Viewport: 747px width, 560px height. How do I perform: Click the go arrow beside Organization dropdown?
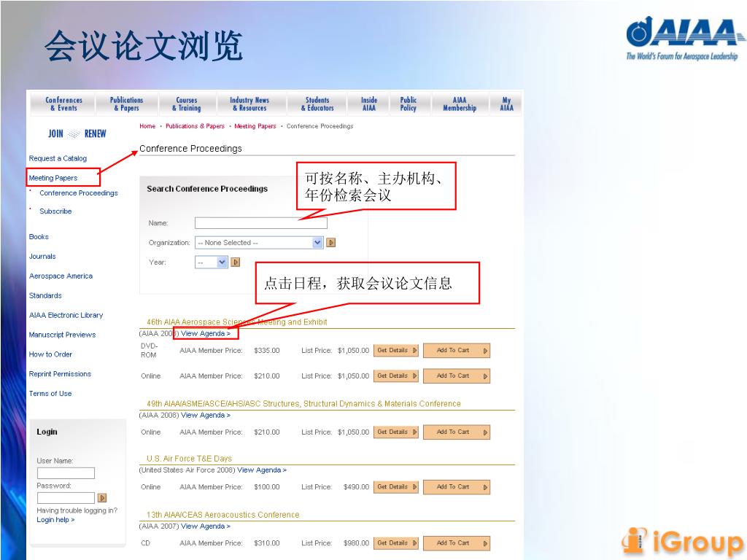(x=331, y=242)
